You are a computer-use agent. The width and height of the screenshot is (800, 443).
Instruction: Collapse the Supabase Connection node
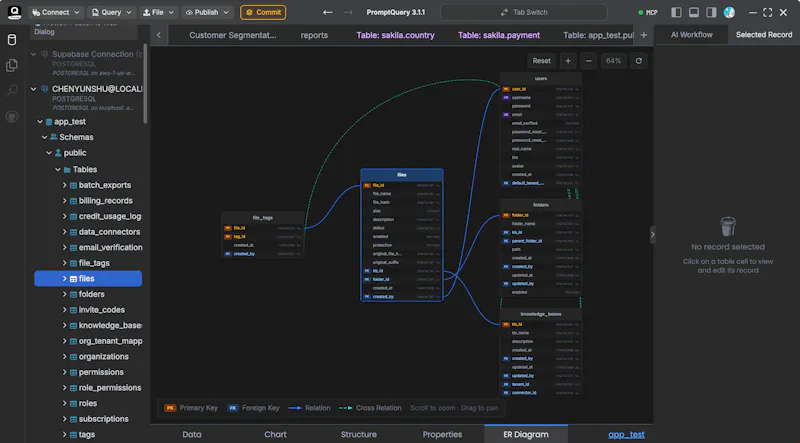pyautogui.click(x=34, y=54)
